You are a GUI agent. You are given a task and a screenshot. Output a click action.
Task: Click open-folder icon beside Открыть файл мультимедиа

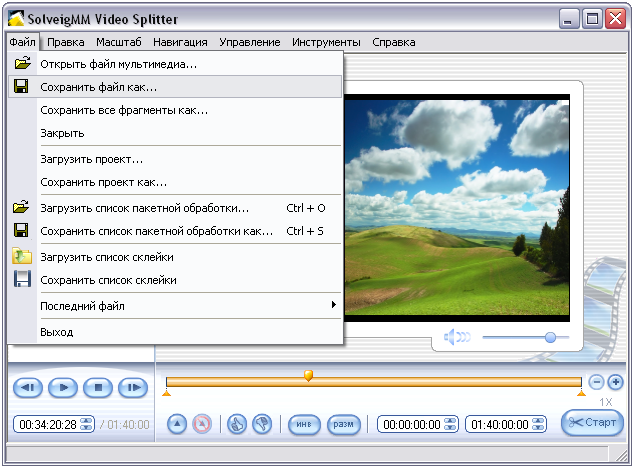pos(22,63)
